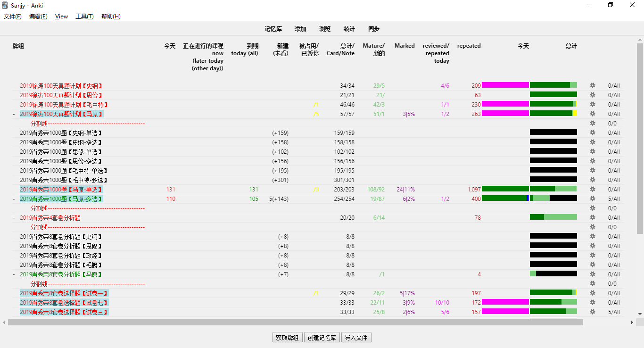Open options gear for 肖秀荣1000题【史纲-多选】

click(x=593, y=142)
